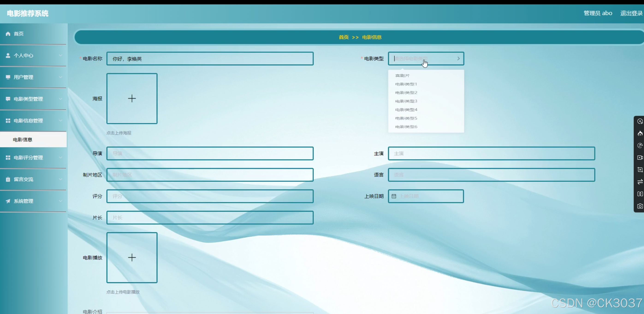Click the plus icon to upload 电影播放
Image resolution: width=644 pixels, height=314 pixels.
pos(132,258)
